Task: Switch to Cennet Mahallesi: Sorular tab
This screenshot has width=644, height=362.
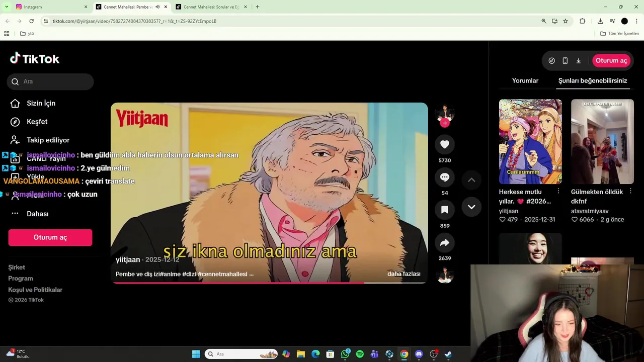Action: tap(211, 7)
